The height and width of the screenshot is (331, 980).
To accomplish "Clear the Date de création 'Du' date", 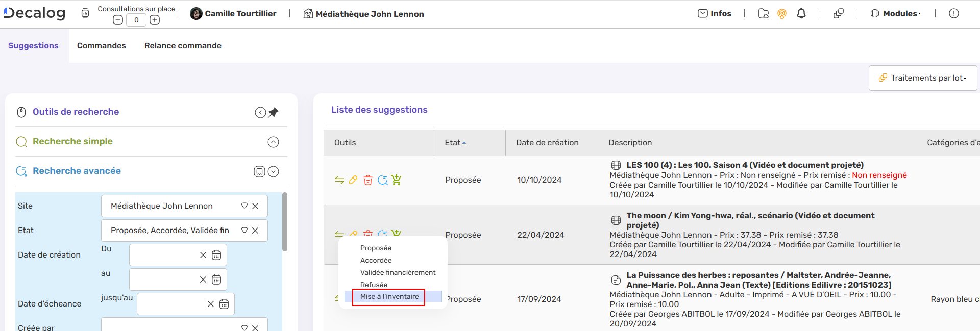I will point(203,255).
